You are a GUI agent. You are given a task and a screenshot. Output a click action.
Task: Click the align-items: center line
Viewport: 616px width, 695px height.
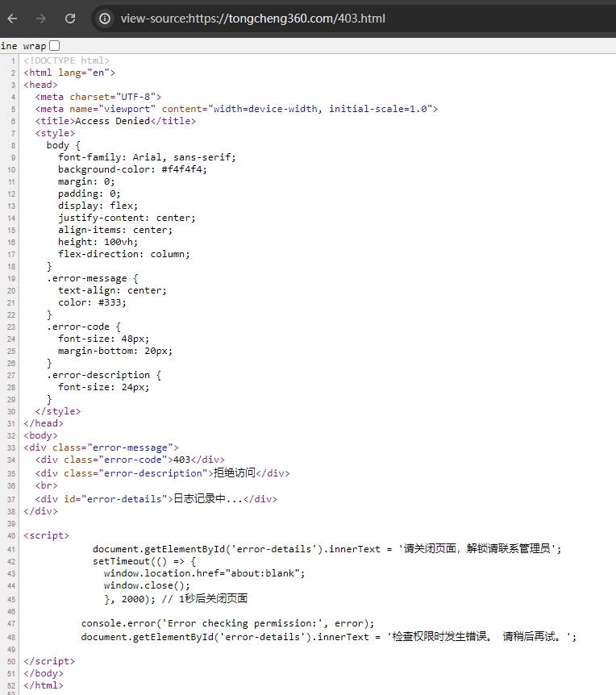coord(115,230)
